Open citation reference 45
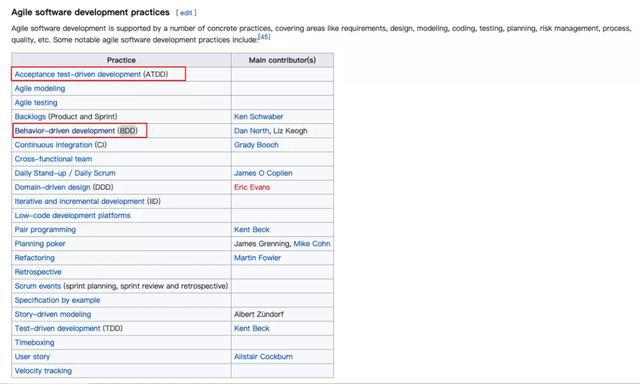Screen dimensions: 640x384 click(x=264, y=37)
